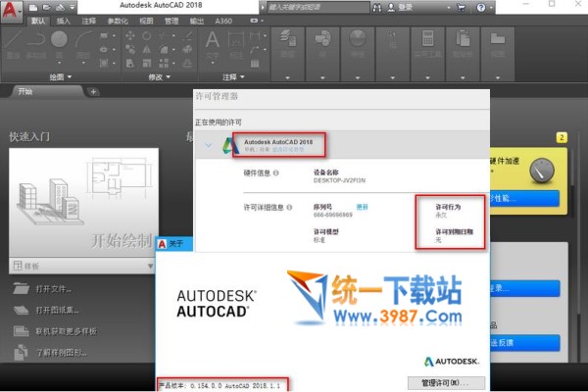This screenshot has width=588, height=392.
Task: Open the AutoCAD application menu button
Action: click(x=11, y=11)
